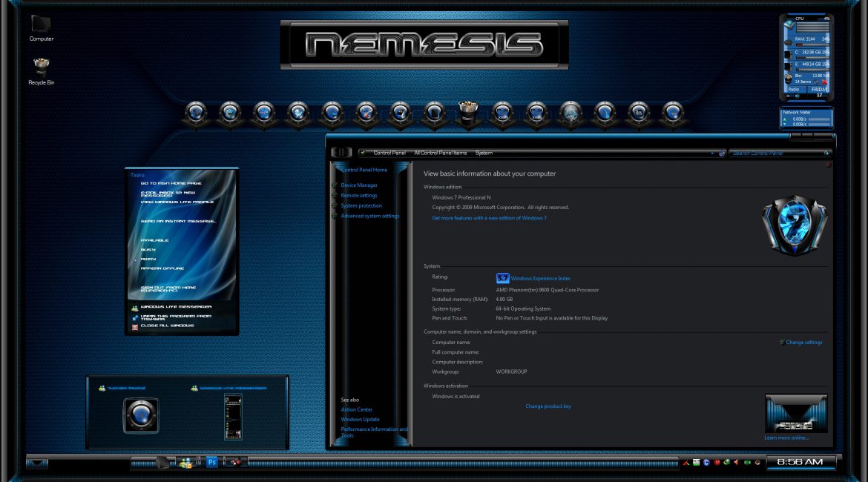868x482 pixels.
Task: Go back using the navigation arrow
Action: 336,152
